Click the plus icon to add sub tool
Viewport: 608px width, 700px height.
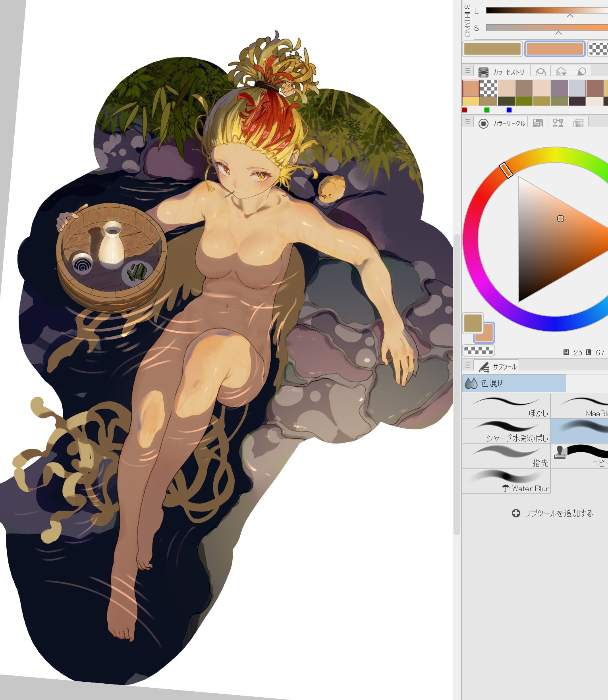coord(516,513)
